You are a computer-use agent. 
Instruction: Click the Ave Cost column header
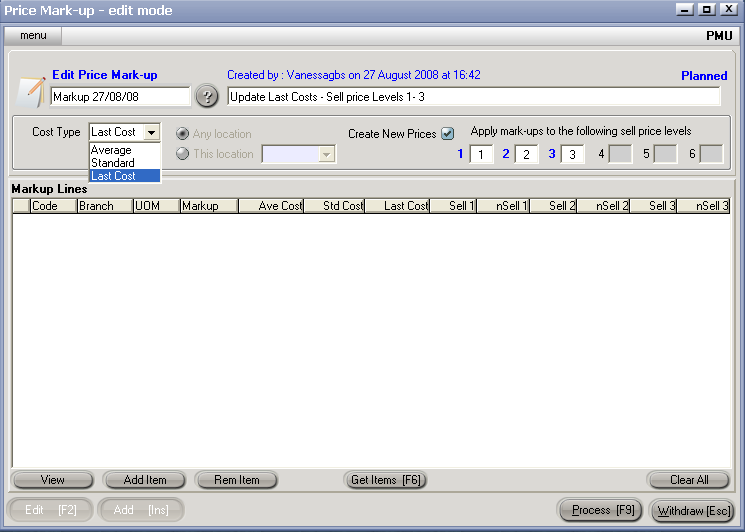point(271,206)
